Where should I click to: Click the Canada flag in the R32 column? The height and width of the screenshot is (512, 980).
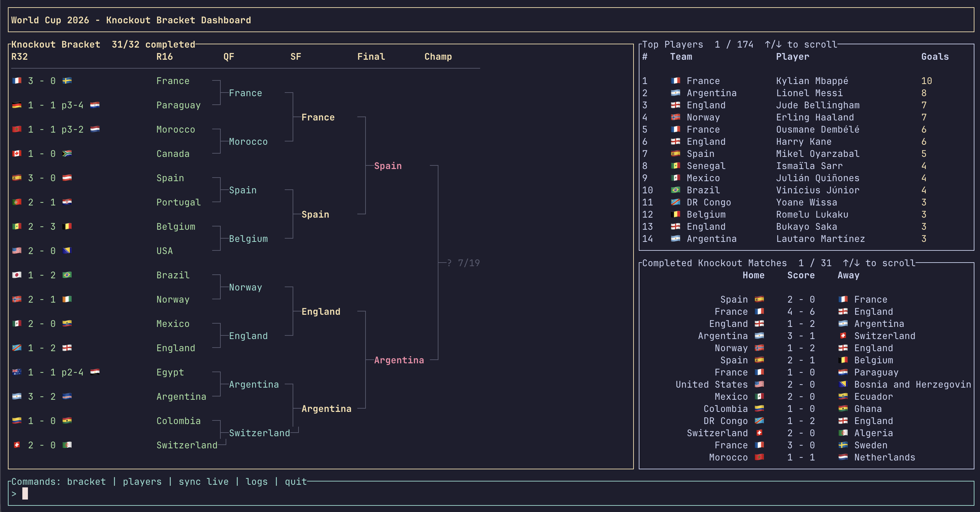[17, 154]
